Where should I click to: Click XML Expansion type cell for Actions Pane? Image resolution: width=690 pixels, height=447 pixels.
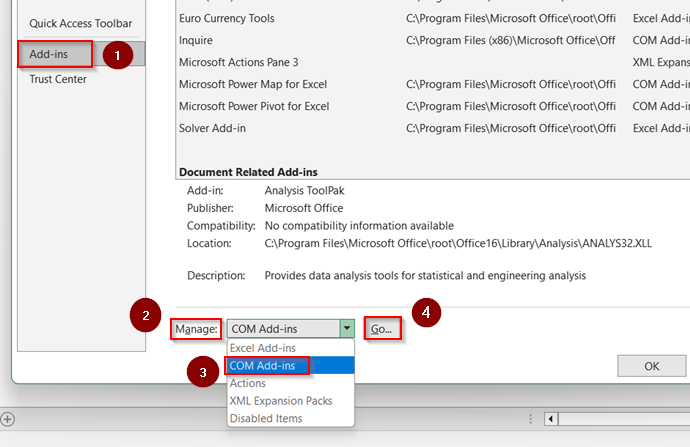[x=661, y=62]
